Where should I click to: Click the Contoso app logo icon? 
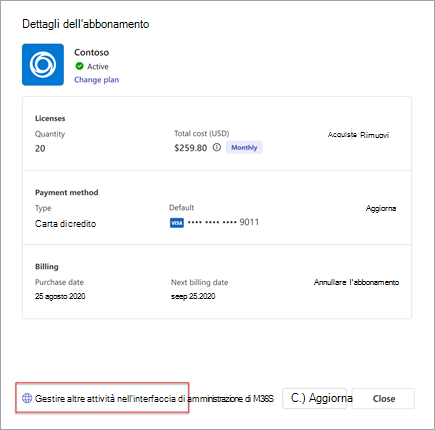coord(43,65)
